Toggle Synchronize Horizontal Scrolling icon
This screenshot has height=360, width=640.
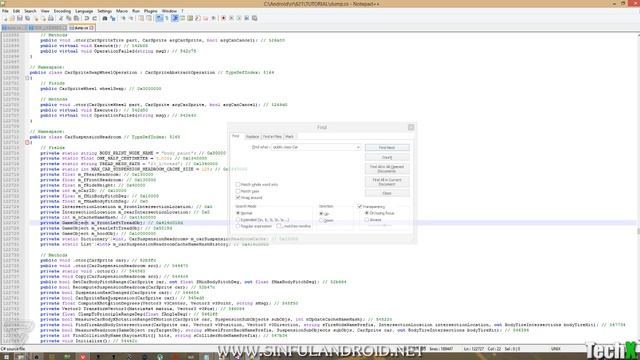tap(149, 18)
